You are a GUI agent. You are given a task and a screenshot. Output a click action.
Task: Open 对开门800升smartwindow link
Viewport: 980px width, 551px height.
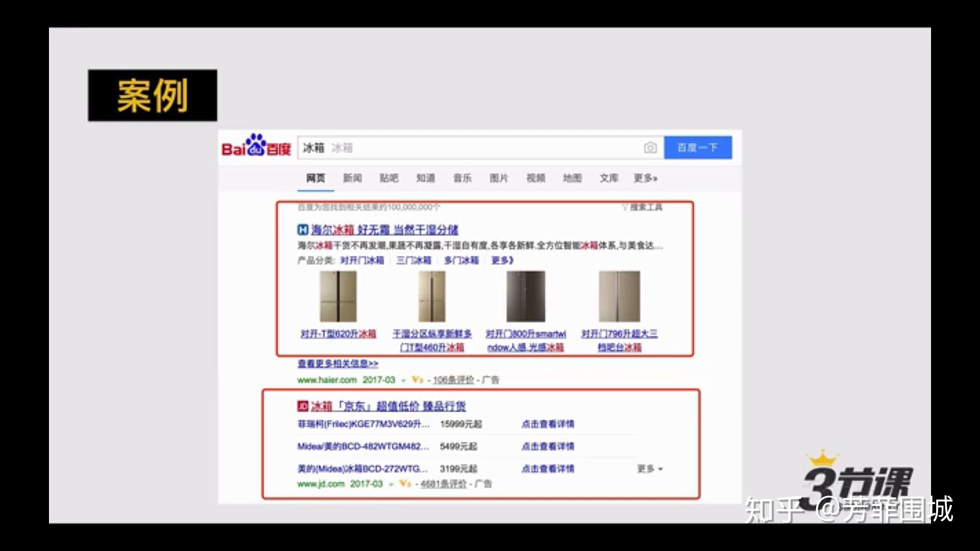pyautogui.click(x=526, y=341)
